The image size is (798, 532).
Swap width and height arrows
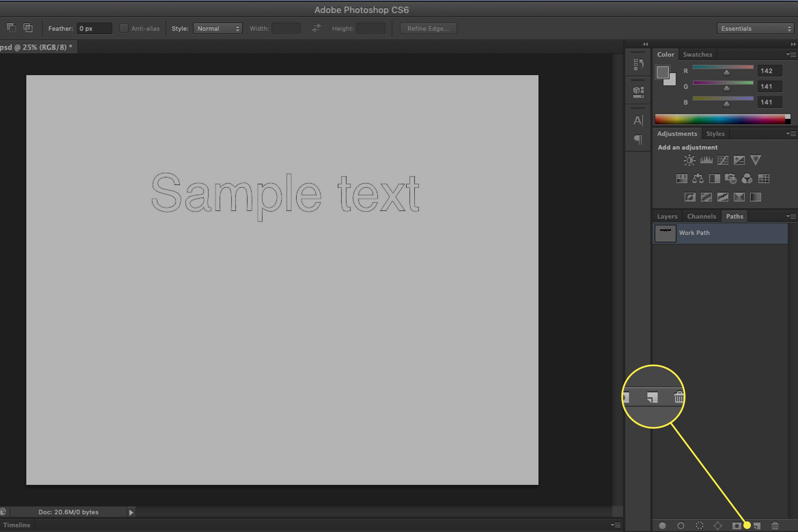coord(317,28)
